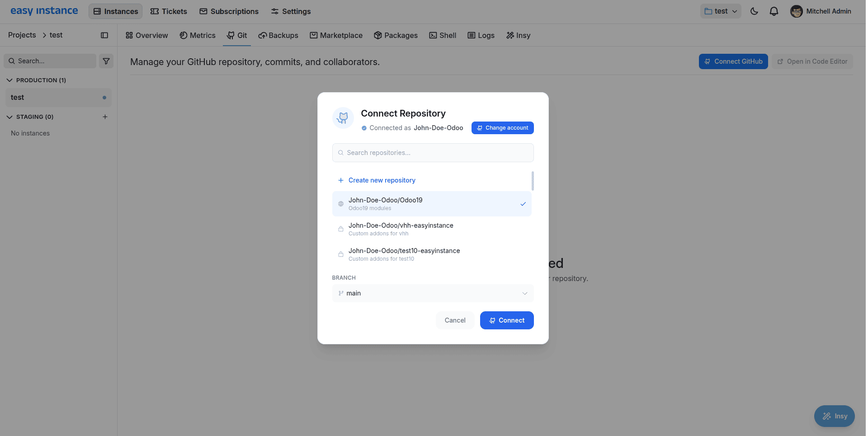
Task: Focus the Search repositories field
Action: pyautogui.click(x=433, y=153)
